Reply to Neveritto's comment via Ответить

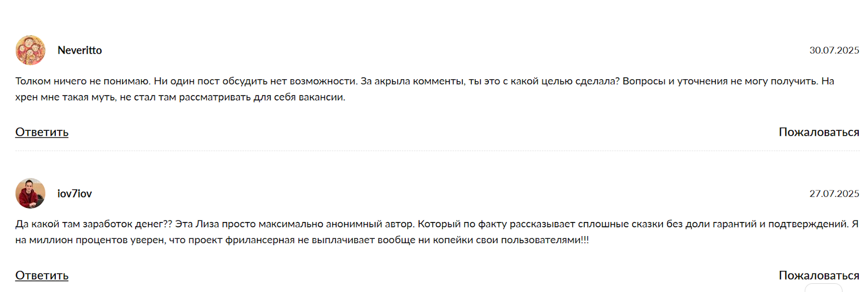42,132
